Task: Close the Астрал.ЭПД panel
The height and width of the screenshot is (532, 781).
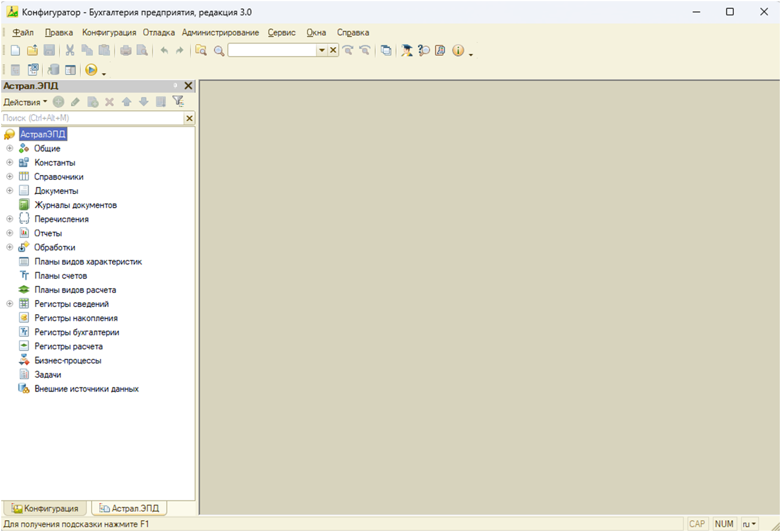Action: (x=188, y=86)
